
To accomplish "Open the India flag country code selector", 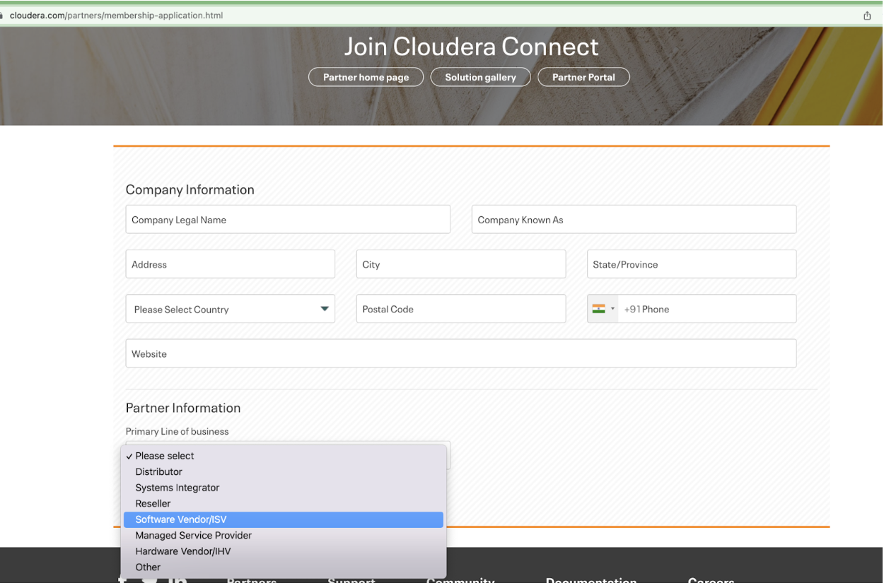I will pyautogui.click(x=603, y=309).
